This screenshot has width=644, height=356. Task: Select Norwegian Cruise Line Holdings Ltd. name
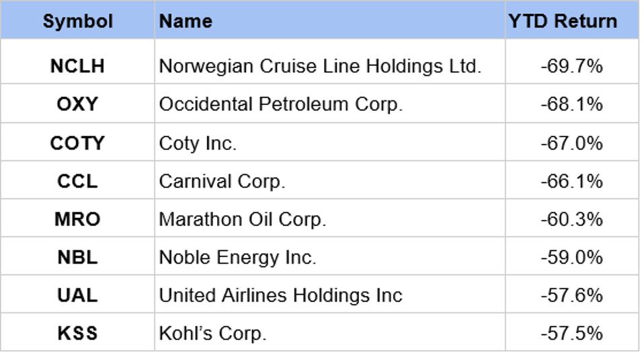pos(320,66)
